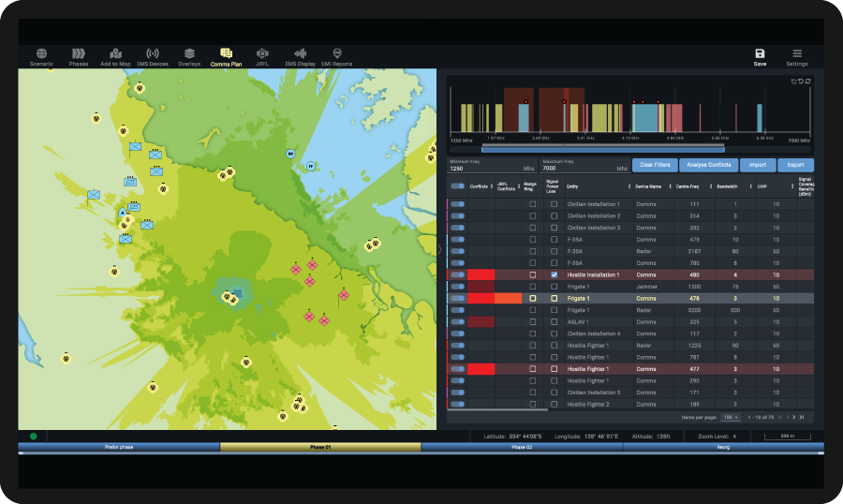The width and height of the screenshot is (843, 504).
Task: Open the Entity column options menu
Action: 629,186
